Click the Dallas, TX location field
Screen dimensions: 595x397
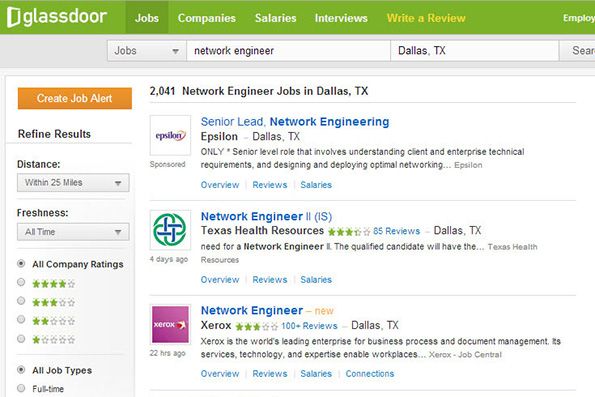[474, 50]
